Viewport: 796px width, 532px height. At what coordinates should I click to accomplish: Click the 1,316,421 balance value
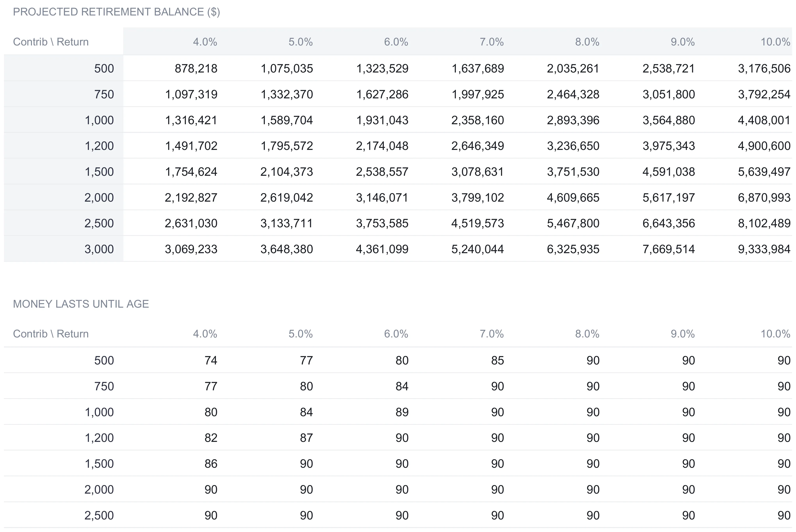pos(191,120)
